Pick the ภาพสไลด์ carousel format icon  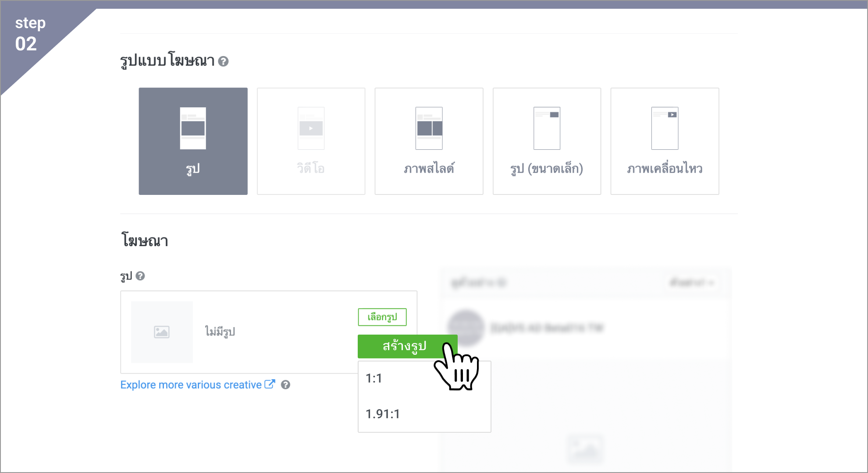429,128
